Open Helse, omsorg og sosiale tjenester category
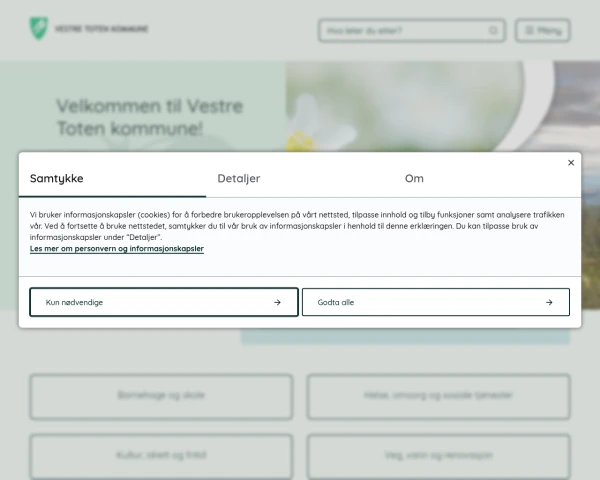The height and width of the screenshot is (480, 600). tap(439, 397)
